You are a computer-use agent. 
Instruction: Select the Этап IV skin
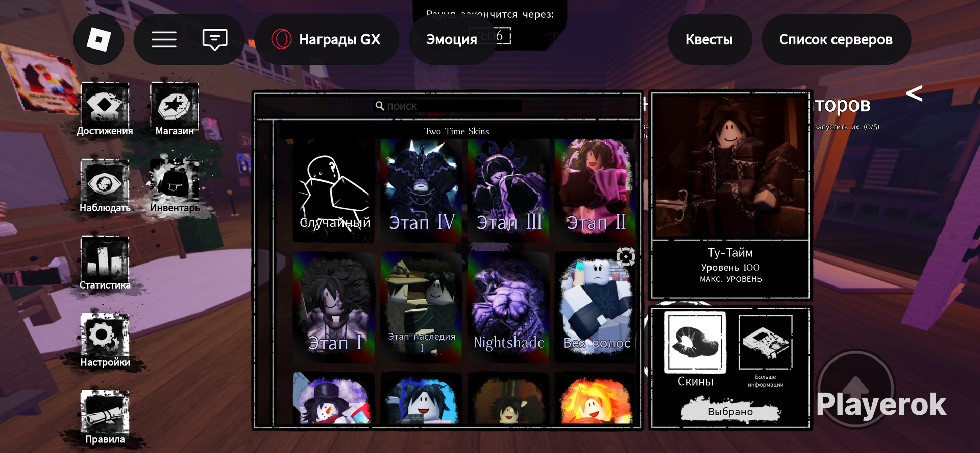pyautogui.click(x=422, y=190)
